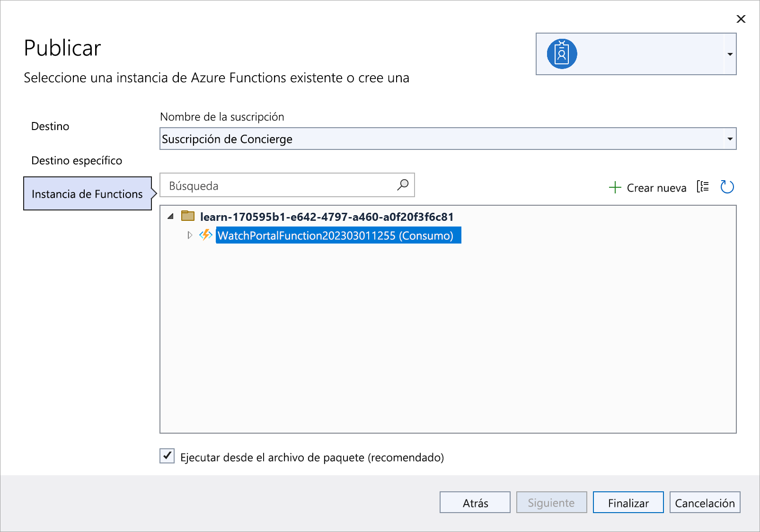This screenshot has height=532, width=760.
Task: Close the Publicar dialog
Action: click(x=741, y=19)
